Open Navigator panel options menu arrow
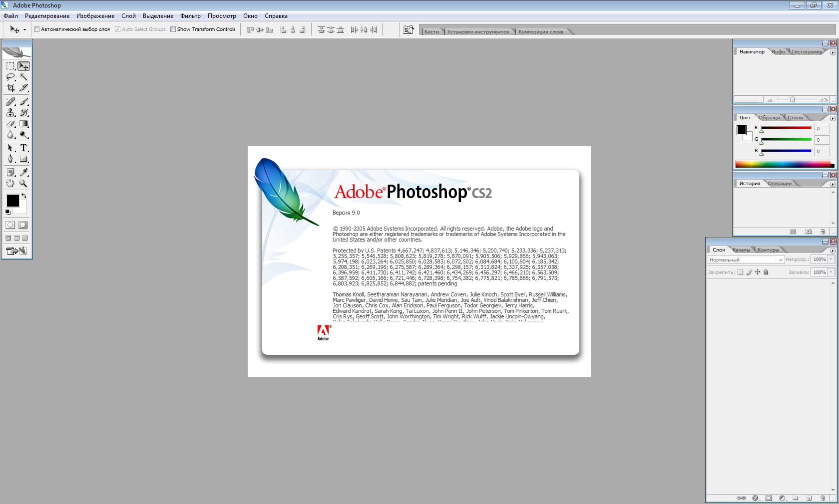 pyautogui.click(x=833, y=52)
